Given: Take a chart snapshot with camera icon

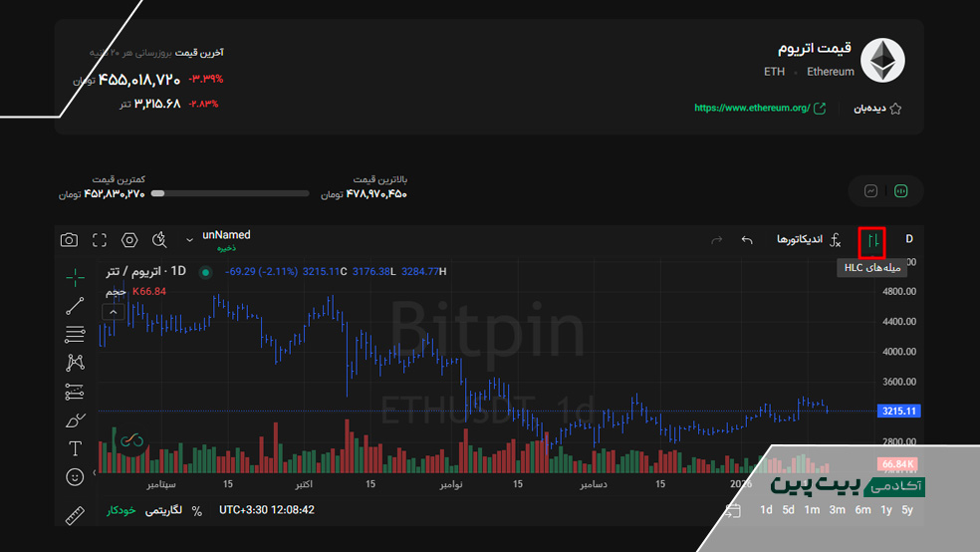Looking at the screenshot, I should click(69, 240).
